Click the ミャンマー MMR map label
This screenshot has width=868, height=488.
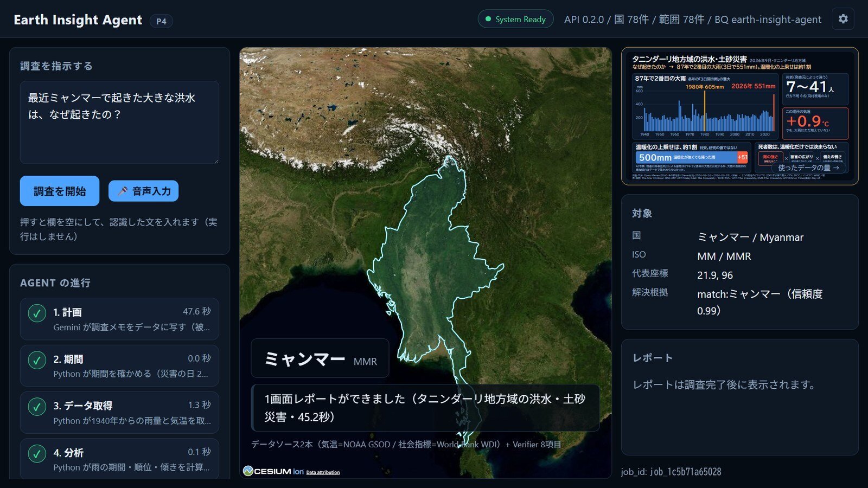[320, 358]
